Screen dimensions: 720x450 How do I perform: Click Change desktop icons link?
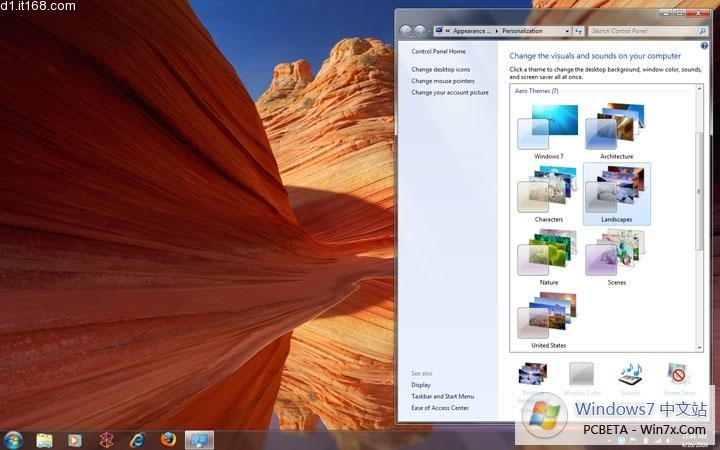point(440,69)
